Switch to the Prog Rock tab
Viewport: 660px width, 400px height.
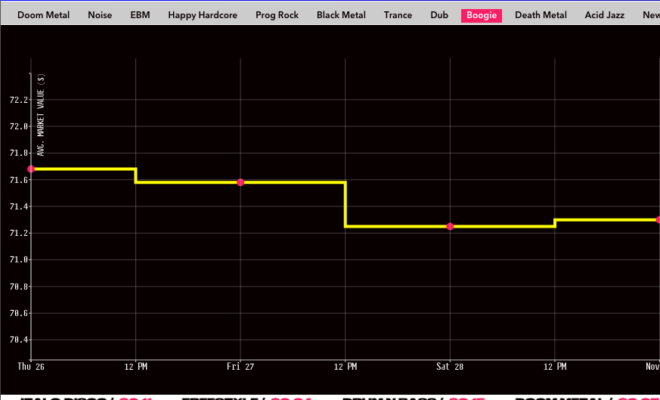tap(277, 15)
